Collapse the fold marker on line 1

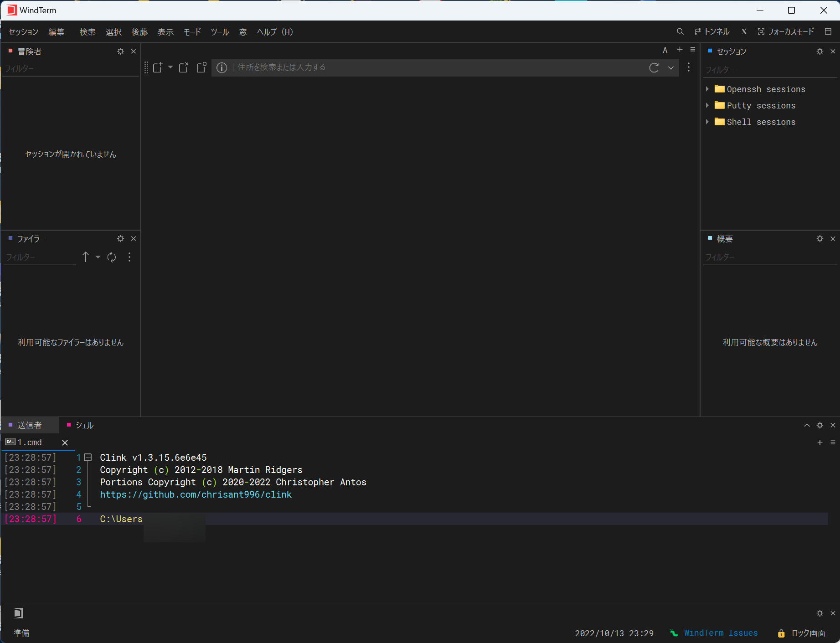[88, 458]
